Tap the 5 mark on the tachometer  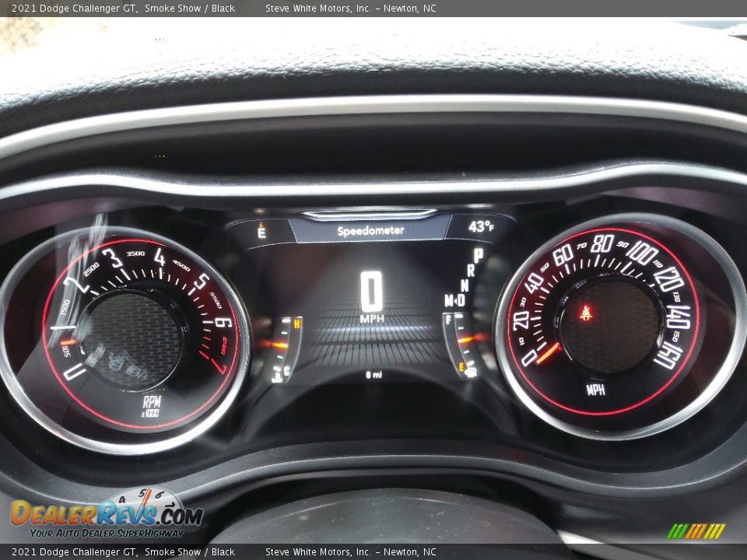[201, 281]
